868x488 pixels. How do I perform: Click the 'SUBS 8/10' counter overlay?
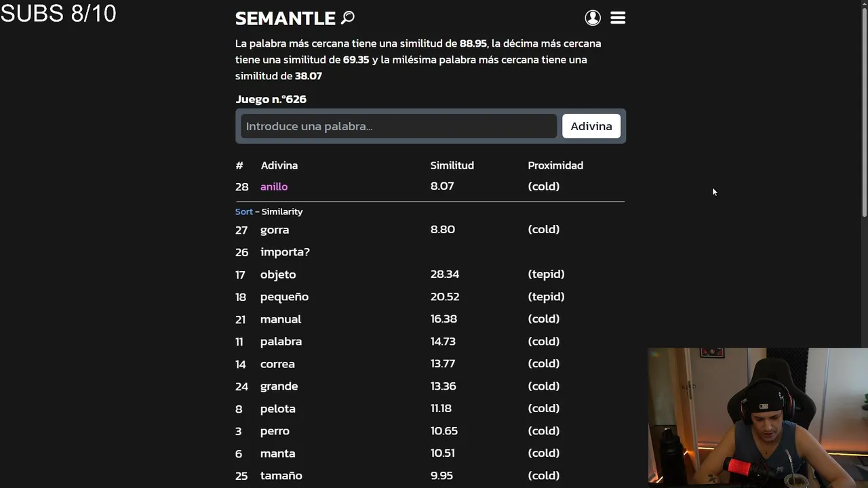click(59, 14)
